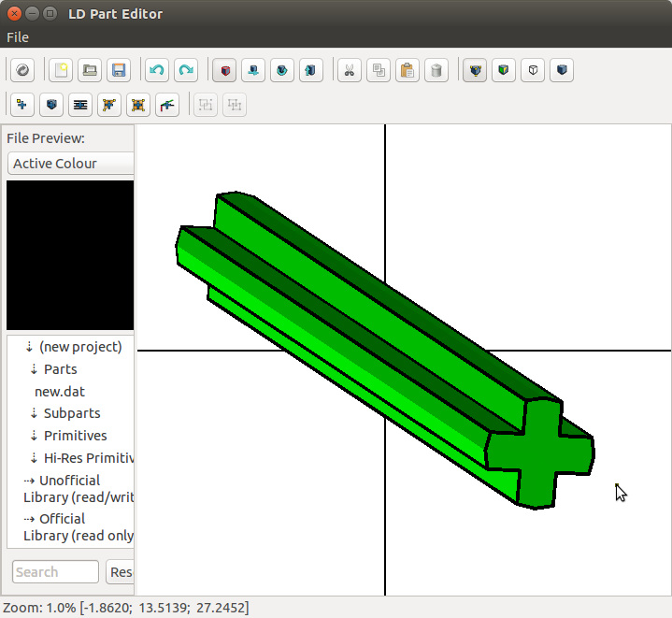Toggle the red cube select mode button
The image size is (672, 618).
[x=224, y=70]
